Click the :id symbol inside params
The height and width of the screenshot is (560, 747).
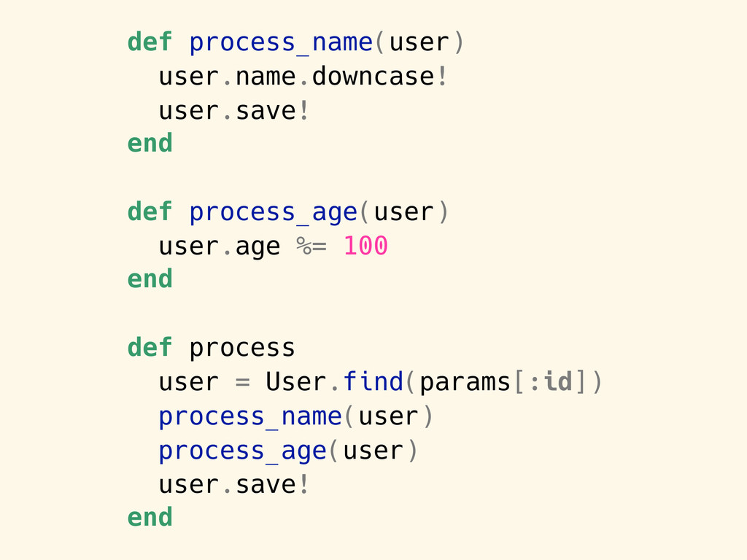(551, 382)
